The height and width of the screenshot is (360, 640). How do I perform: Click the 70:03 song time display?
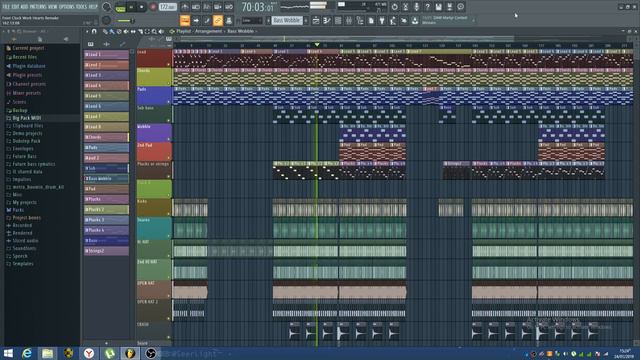click(258, 7)
